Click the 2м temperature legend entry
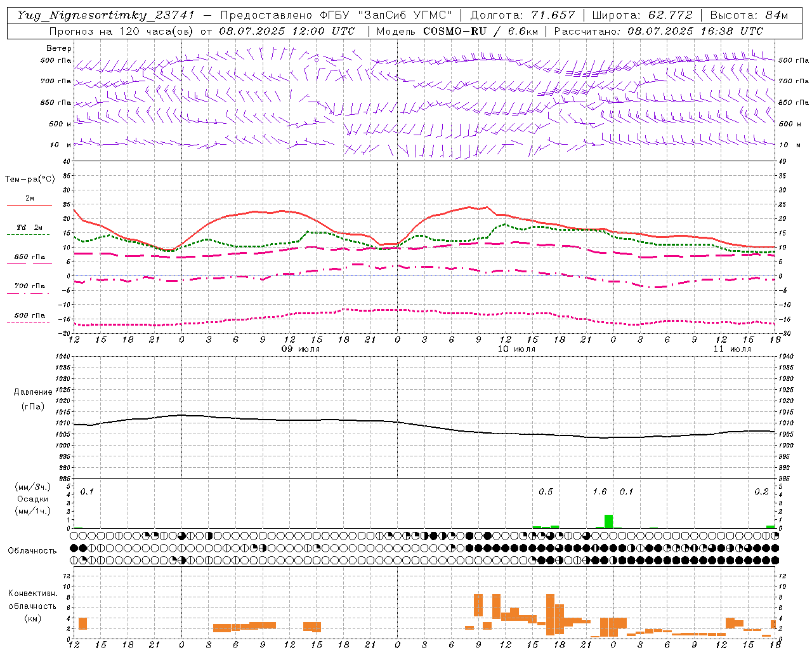Screen dimensions: 812x650 30,198
